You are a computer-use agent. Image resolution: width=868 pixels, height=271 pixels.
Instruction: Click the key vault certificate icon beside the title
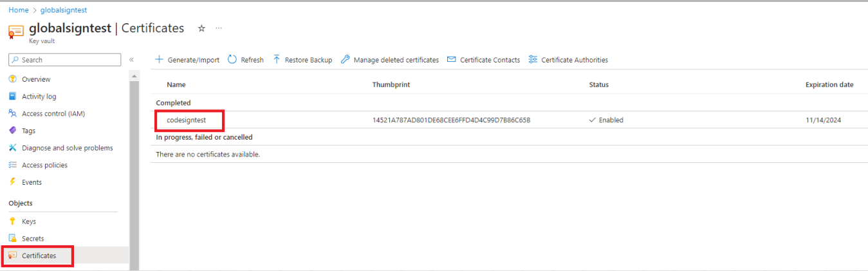tap(16, 32)
